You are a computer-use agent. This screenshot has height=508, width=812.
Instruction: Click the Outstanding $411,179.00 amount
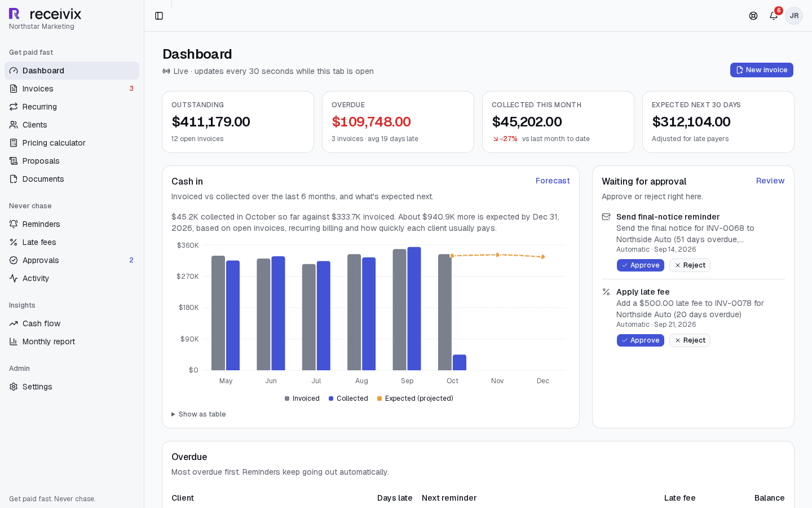211,122
